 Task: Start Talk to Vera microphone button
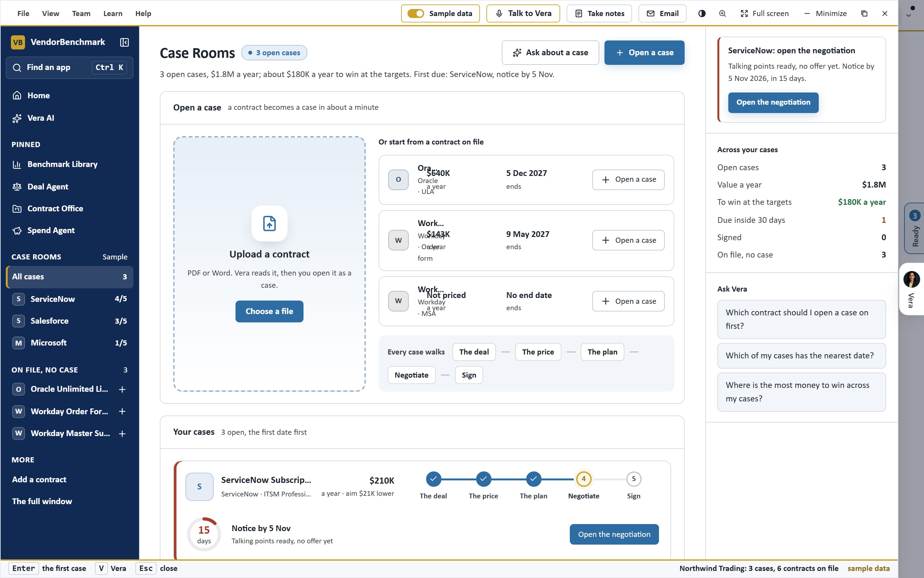[523, 13]
